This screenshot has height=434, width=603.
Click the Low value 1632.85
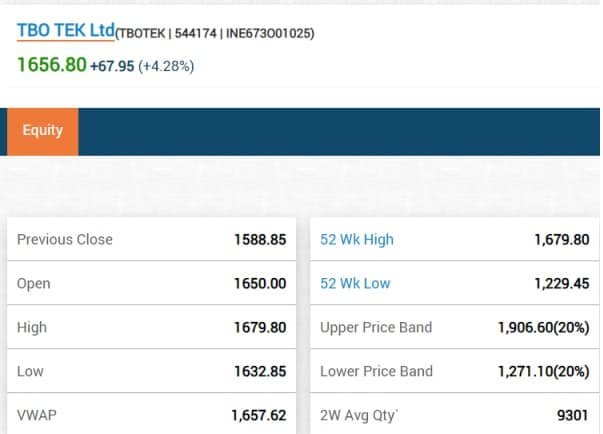pyautogui.click(x=259, y=372)
